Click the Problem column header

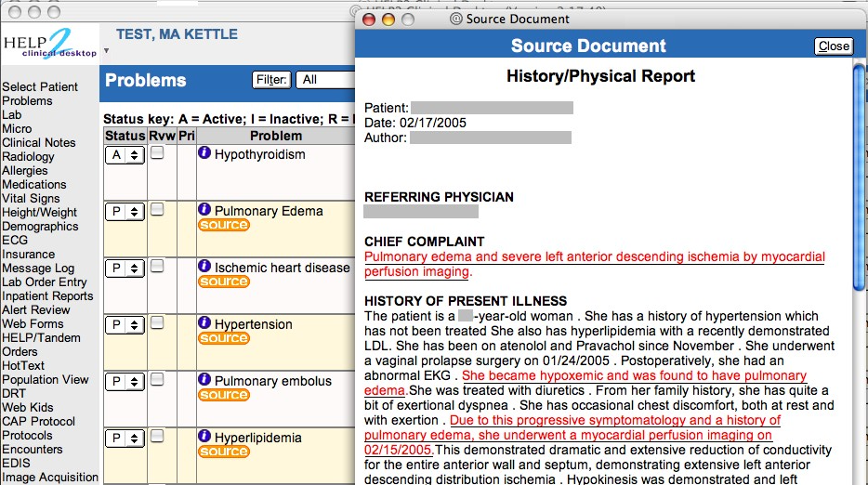pyautogui.click(x=276, y=136)
